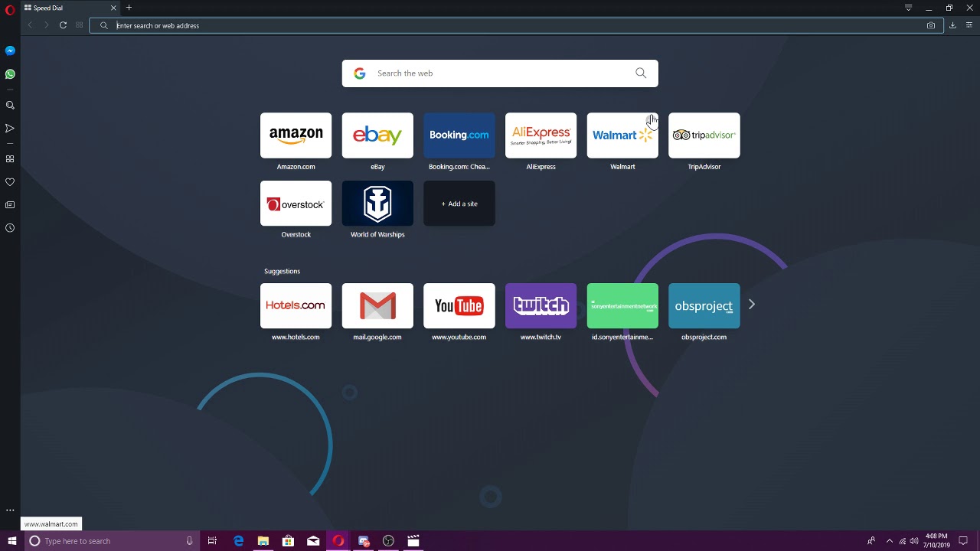This screenshot has height=551, width=980.
Task: Open File Explorer from the taskbar
Action: pos(263,541)
